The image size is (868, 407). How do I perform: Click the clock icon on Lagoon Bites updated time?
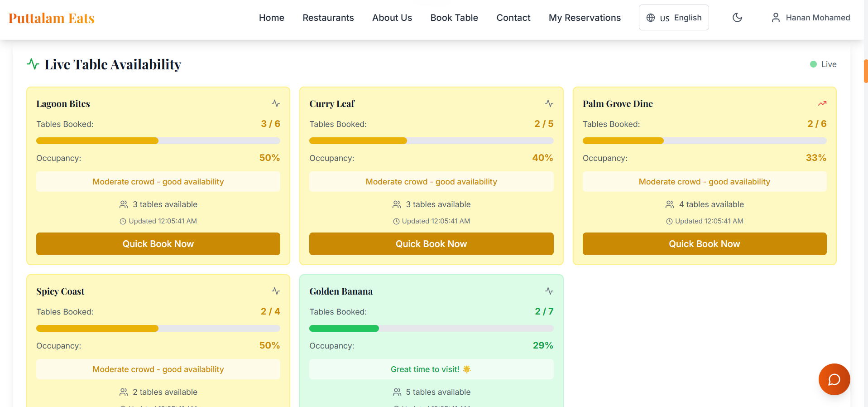123,222
